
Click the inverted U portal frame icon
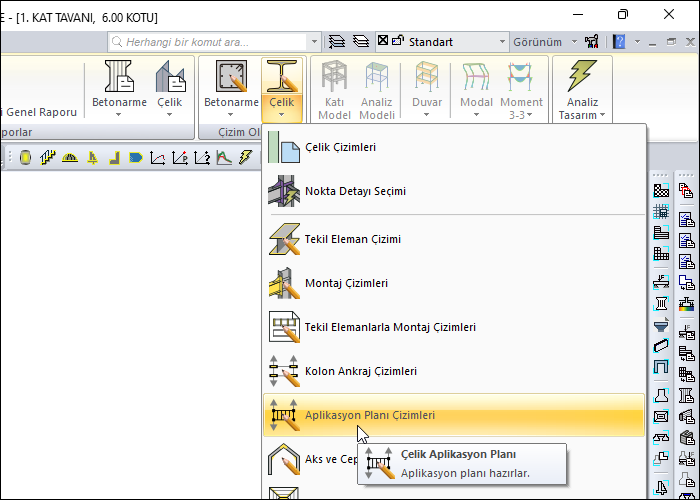click(661, 367)
